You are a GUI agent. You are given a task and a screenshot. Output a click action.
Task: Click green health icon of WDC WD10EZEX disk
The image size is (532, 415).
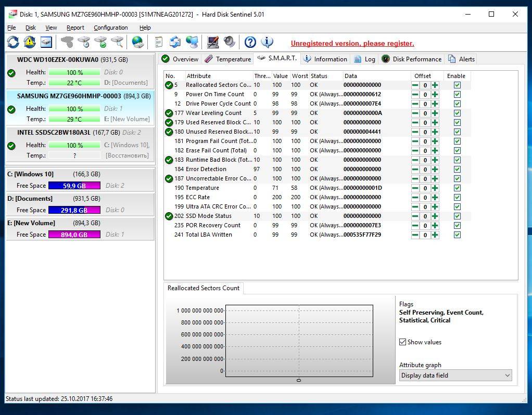point(11,73)
